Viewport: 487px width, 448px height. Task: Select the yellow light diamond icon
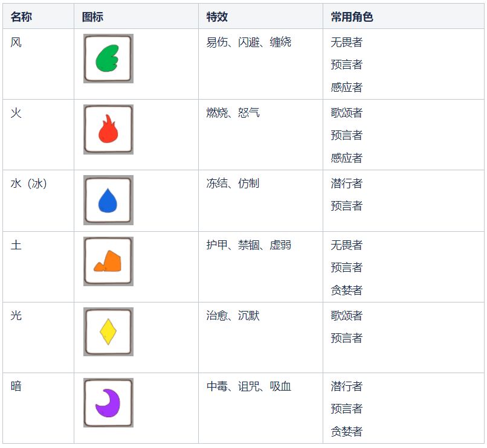(108, 331)
